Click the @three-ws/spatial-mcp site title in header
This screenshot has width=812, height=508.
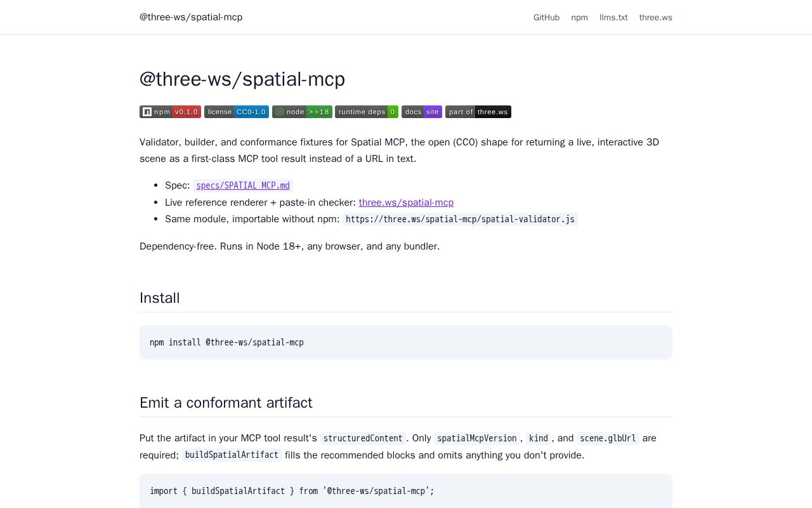[191, 17]
